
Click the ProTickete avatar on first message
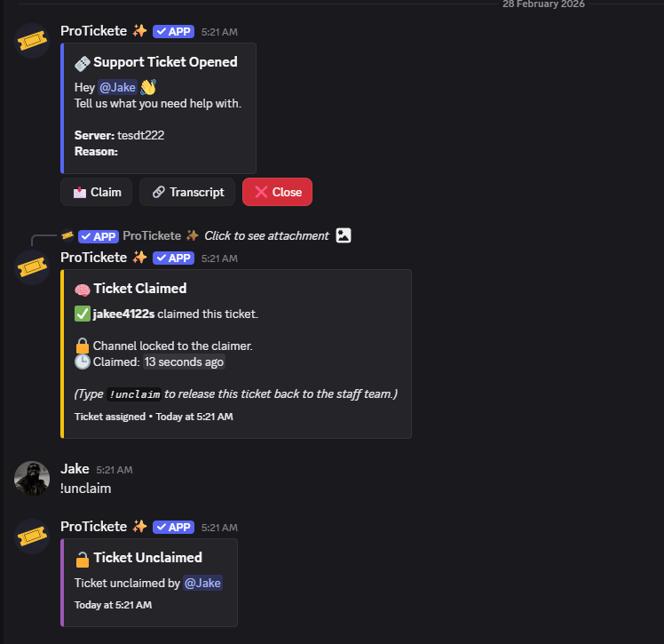pos(32,41)
